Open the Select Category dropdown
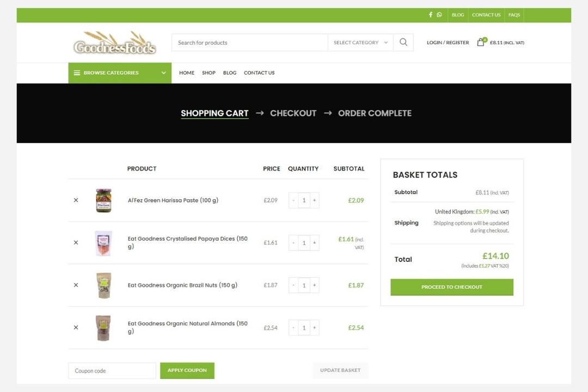Image resolution: width=588 pixels, height=392 pixels. 360,42
